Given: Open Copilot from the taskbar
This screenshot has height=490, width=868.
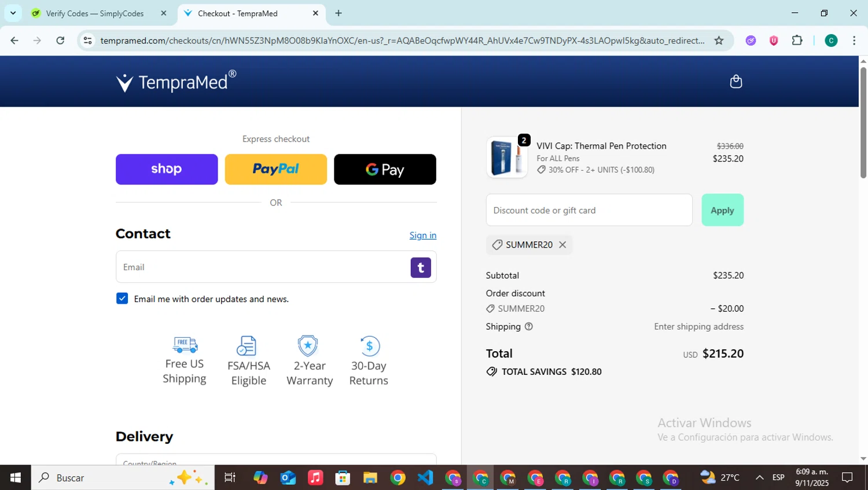Looking at the screenshot, I should pyautogui.click(x=260, y=478).
